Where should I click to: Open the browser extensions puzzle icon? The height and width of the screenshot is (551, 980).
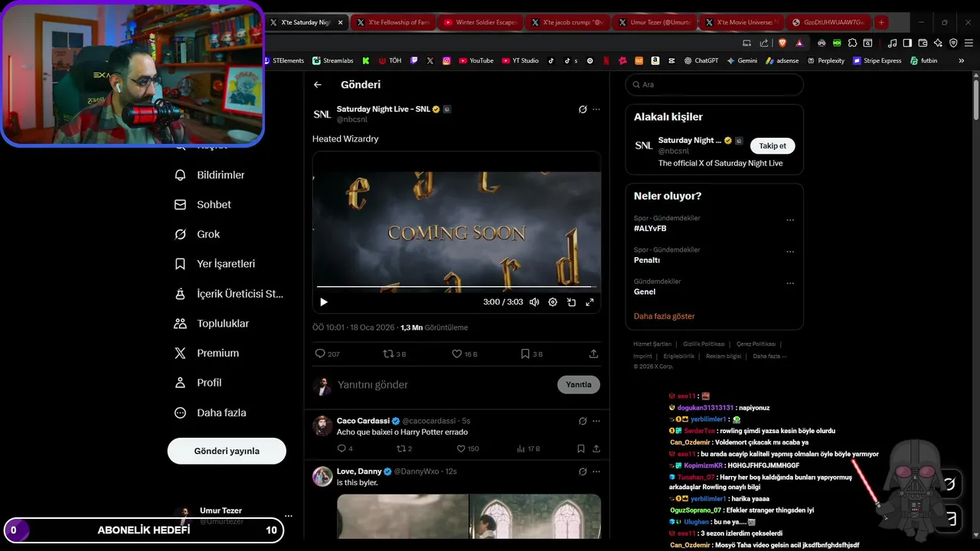[x=852, y=43]
